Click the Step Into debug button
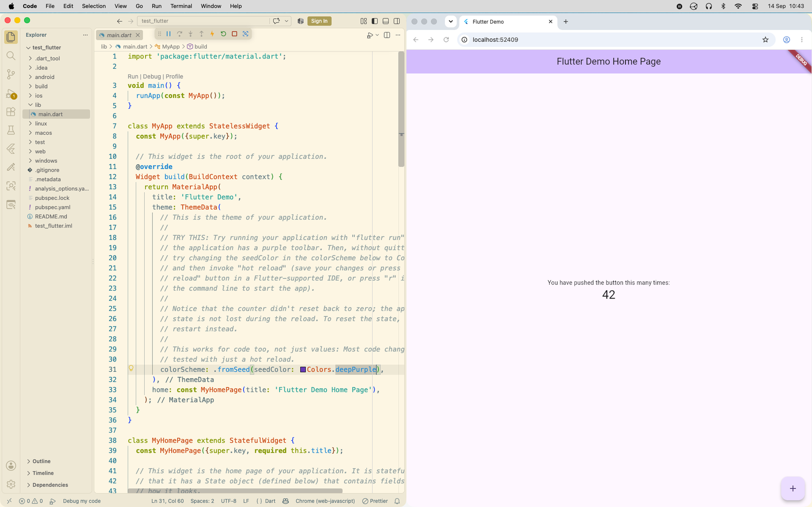Screen dimensions: 812x507 190,34
